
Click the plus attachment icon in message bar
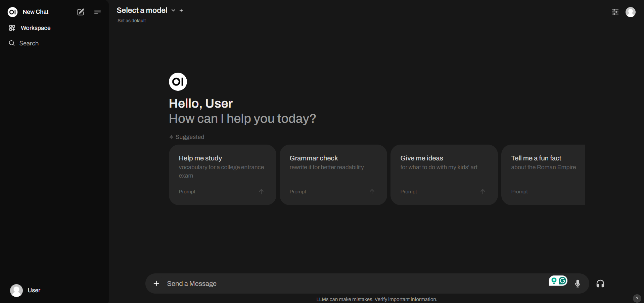click(156, 283)
